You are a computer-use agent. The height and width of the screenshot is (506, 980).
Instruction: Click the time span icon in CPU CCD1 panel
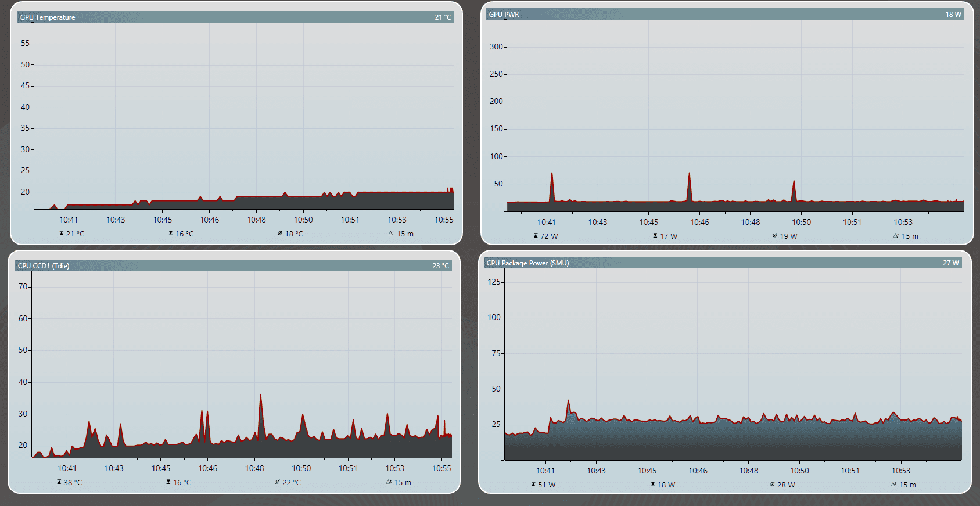click(389, 482)
